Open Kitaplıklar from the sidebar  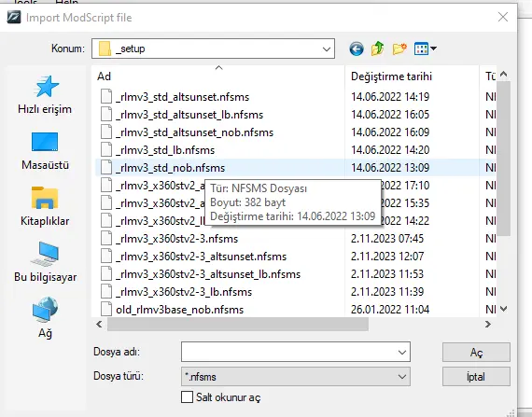tap(45, 206)
